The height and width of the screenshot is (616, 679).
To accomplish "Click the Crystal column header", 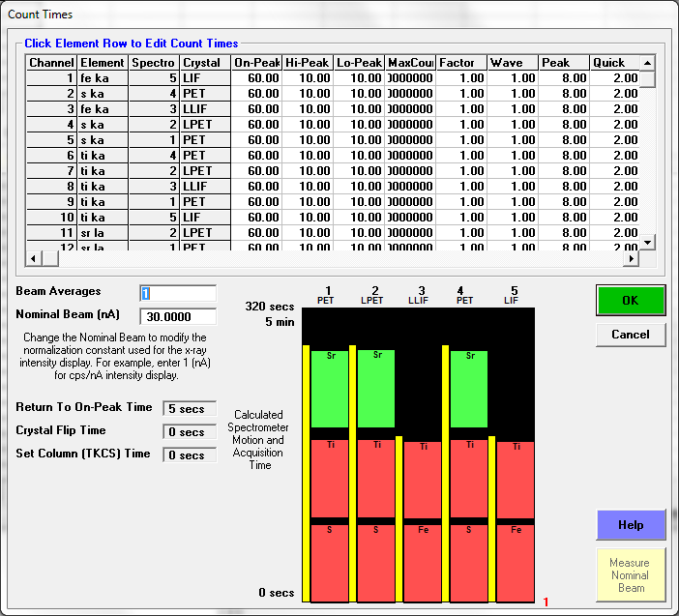I will click(x=203, y=62).
